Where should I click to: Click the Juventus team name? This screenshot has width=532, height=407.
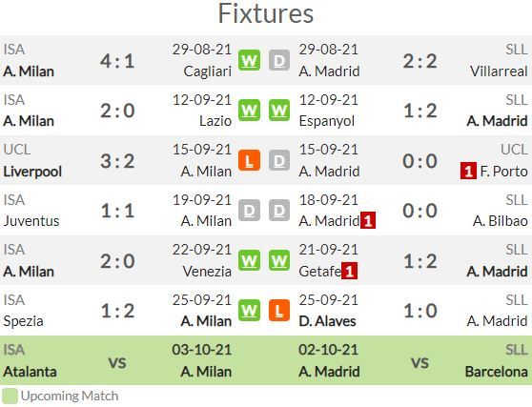31,221
